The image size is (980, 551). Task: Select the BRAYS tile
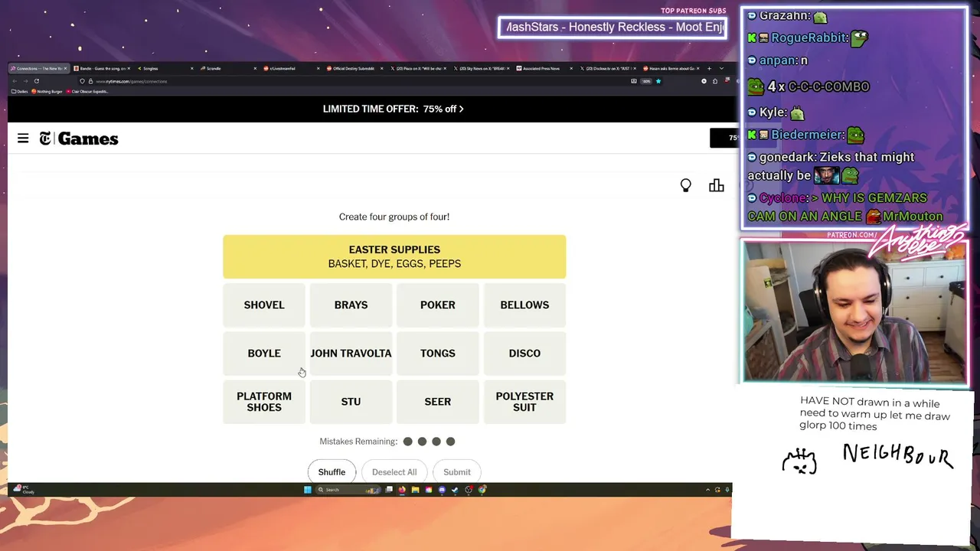point(351,305)
